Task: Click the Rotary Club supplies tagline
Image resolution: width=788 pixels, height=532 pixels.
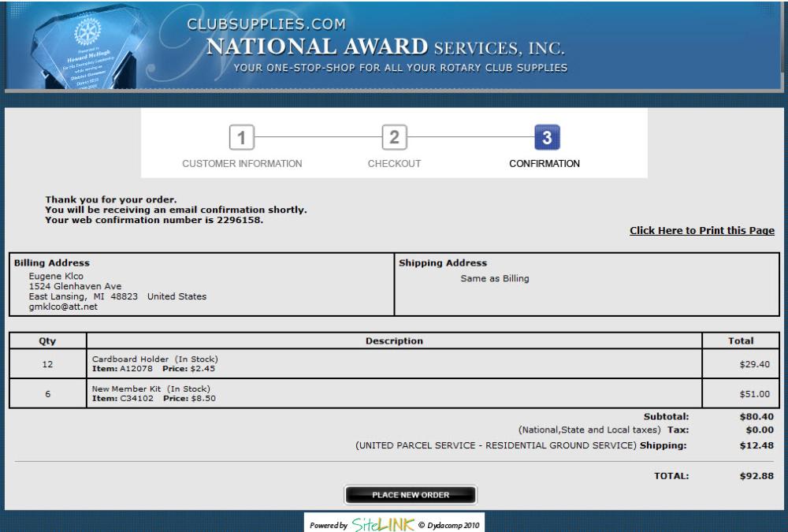Action: click(x=400, y=68)
